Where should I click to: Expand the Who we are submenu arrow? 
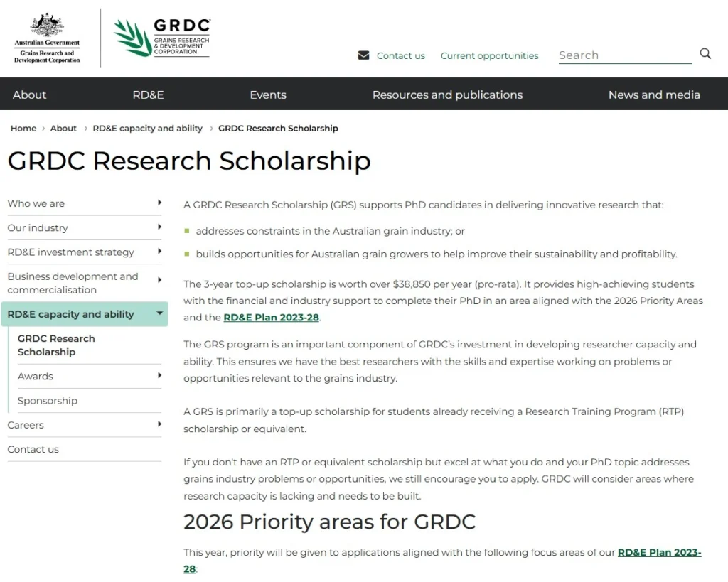[x=160, y=203]
